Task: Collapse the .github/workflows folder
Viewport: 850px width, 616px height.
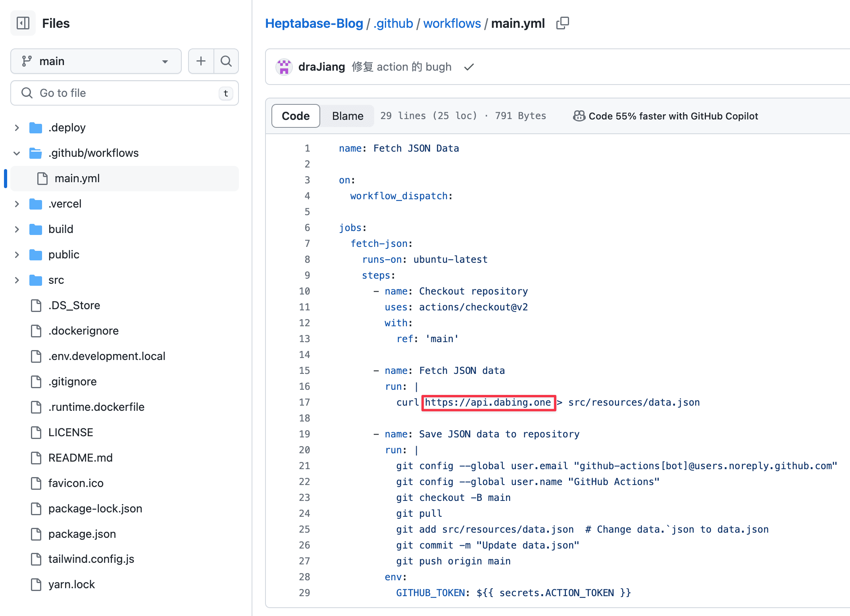Action: (x=17, y=153)
